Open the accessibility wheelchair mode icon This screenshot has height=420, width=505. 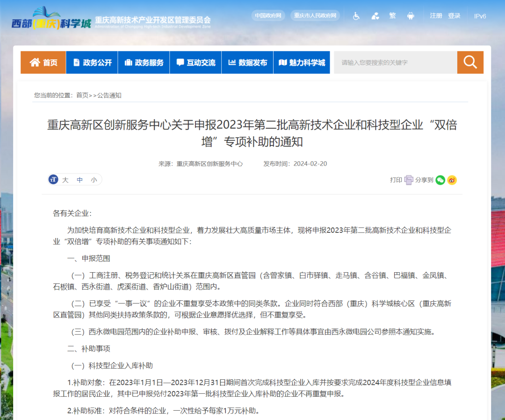pos(356,16)
